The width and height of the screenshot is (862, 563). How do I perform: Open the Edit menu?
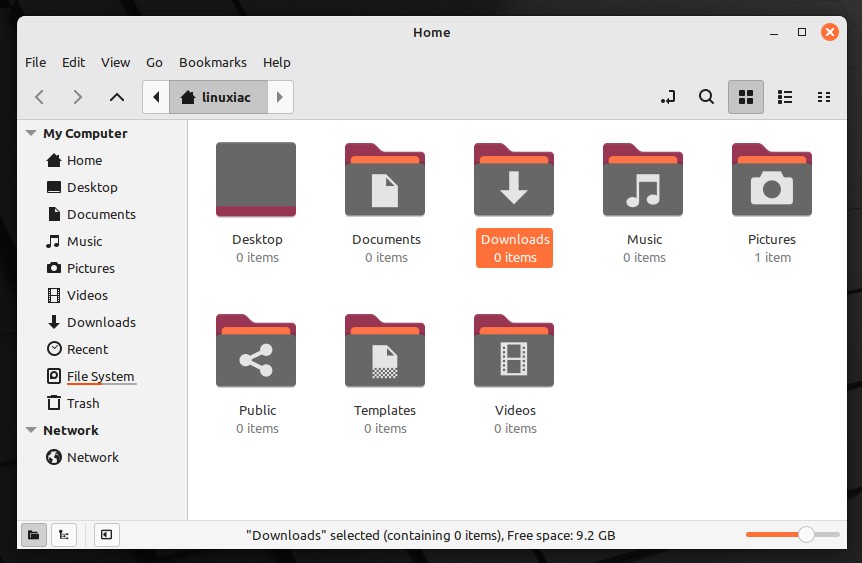click(x=73, y=63)
